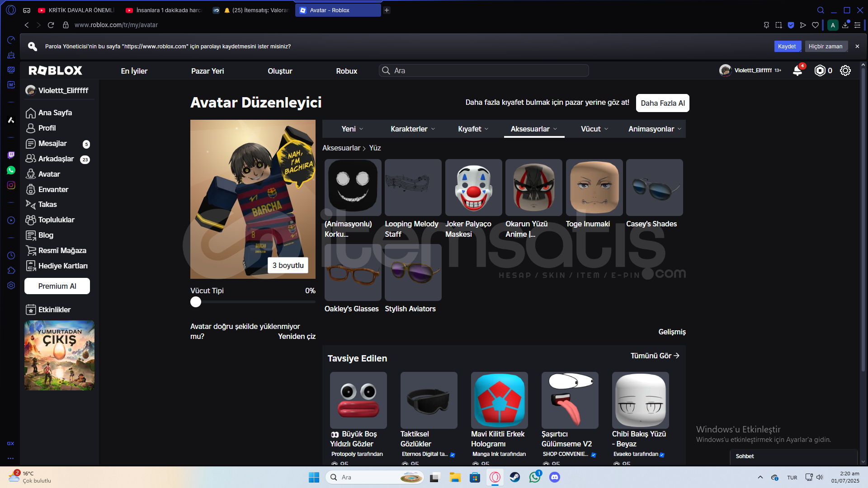Click the browser address bar URL
868x488 pixels.
pos(116,25)
